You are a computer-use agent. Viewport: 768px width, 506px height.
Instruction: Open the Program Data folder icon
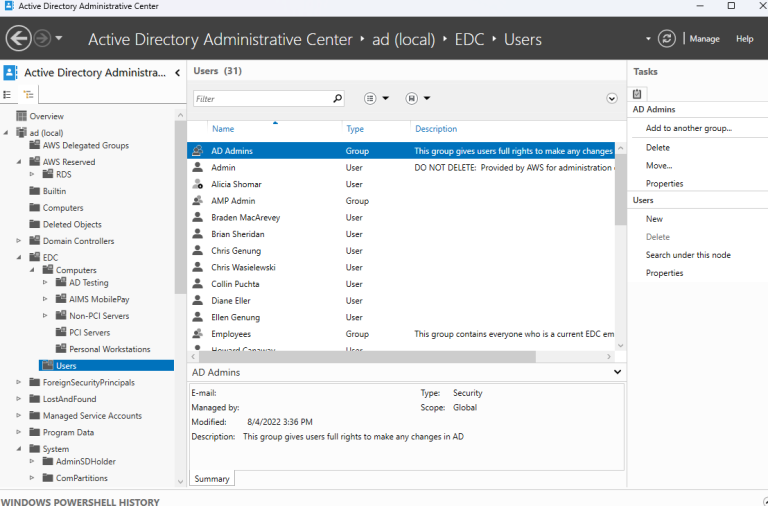point(34,432)
